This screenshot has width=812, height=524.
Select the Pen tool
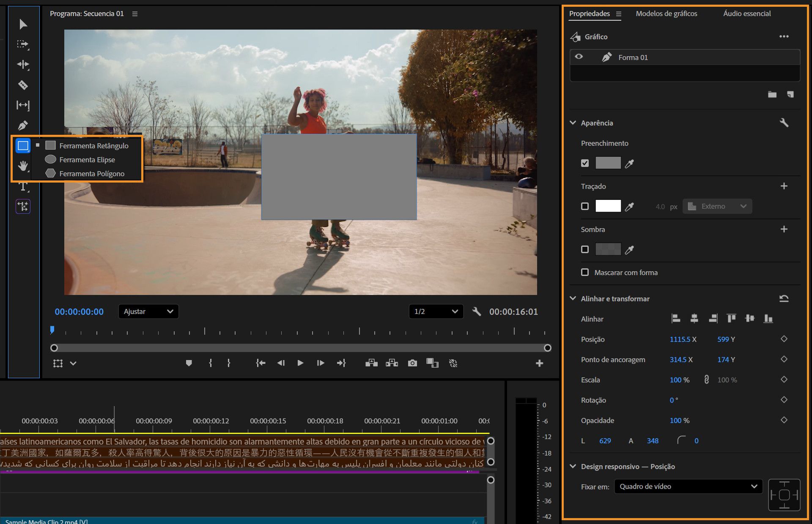23,126
